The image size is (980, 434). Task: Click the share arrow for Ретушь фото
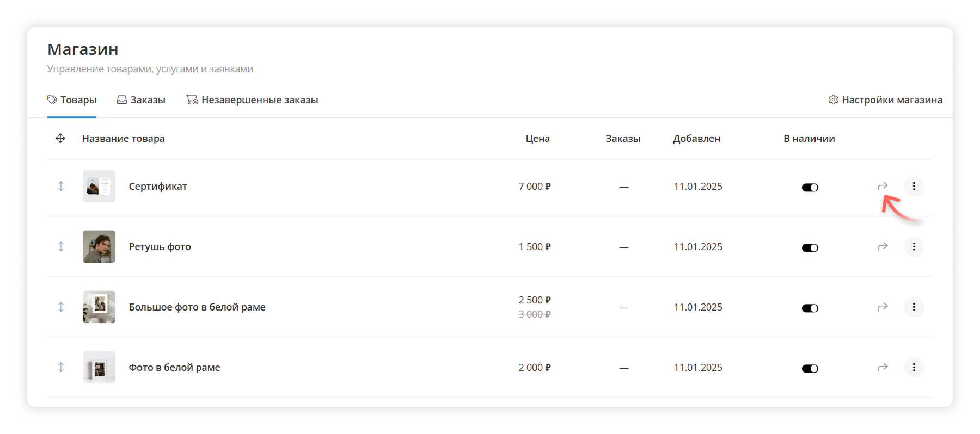click(883, 247)
